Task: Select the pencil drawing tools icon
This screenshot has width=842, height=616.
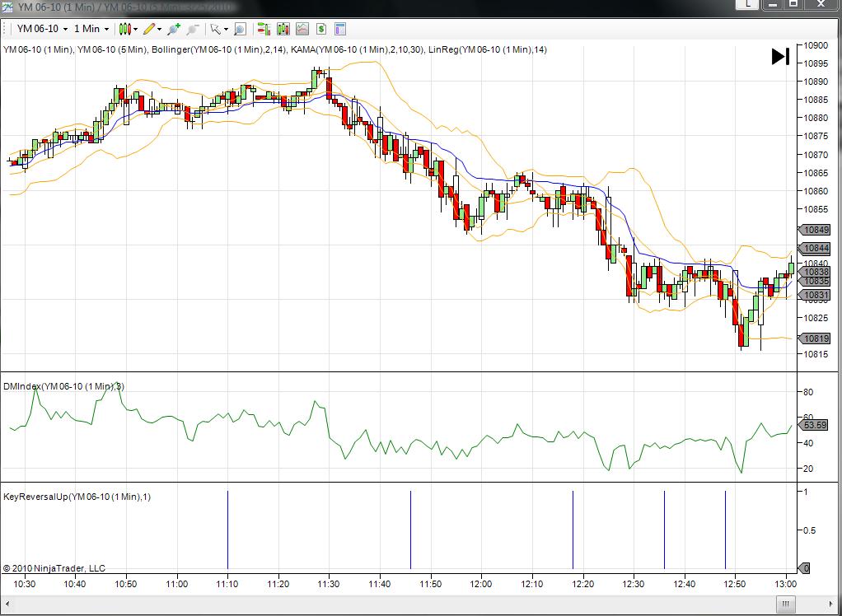Action: [x=149, y=29]
